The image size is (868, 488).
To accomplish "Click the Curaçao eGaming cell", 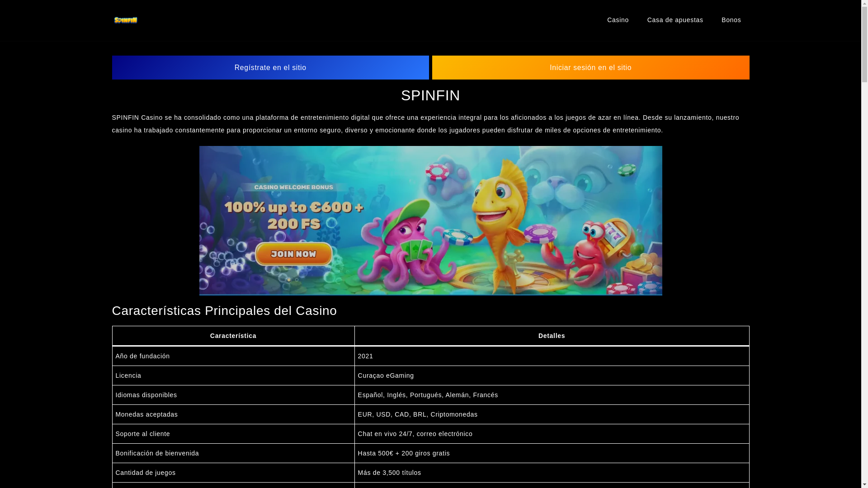I will pos(552,375).
